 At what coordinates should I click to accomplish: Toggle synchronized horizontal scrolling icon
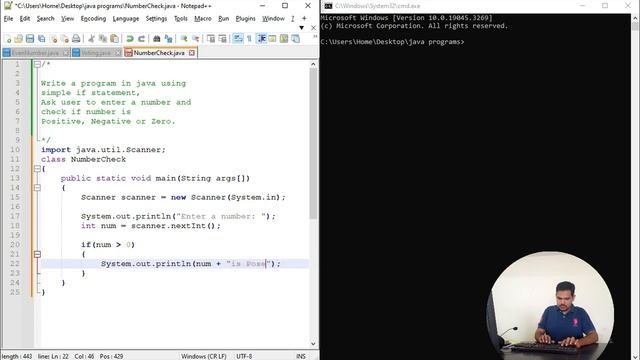coord(222,39)
